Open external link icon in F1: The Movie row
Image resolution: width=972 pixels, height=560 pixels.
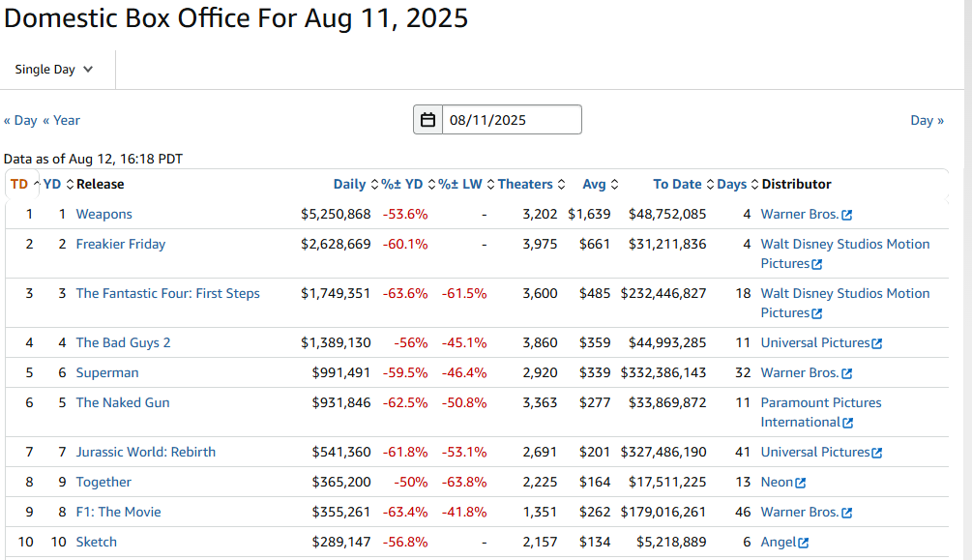[847, 513]
